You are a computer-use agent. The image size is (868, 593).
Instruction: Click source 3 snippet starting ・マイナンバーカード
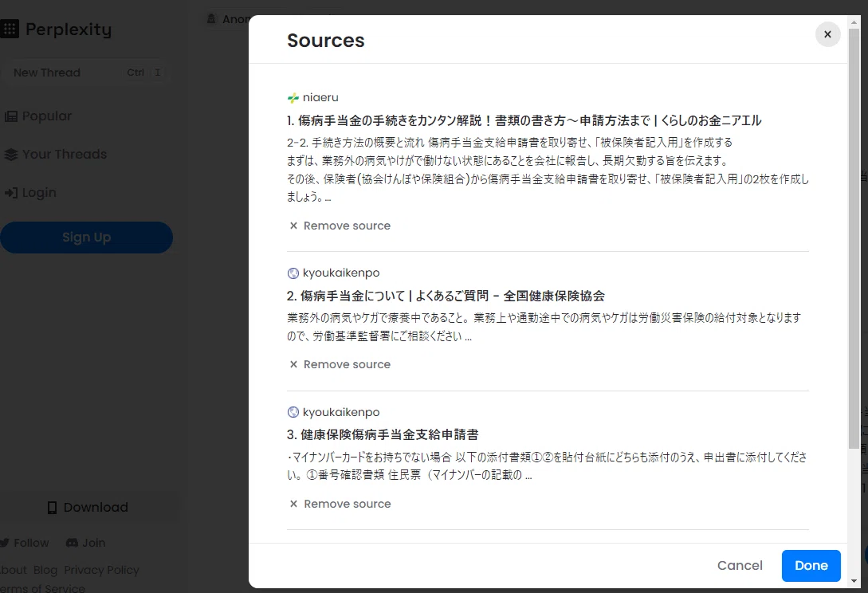[x=547, y=465]
